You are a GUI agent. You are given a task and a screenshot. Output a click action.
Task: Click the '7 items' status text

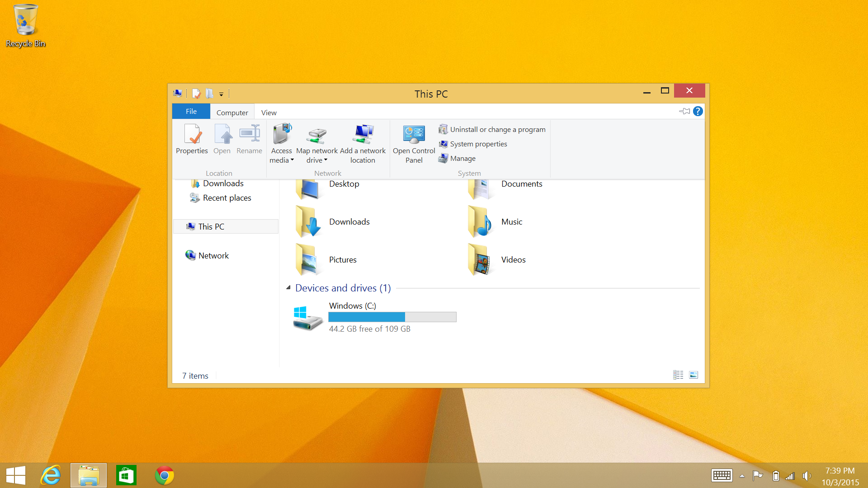[195, 376]
